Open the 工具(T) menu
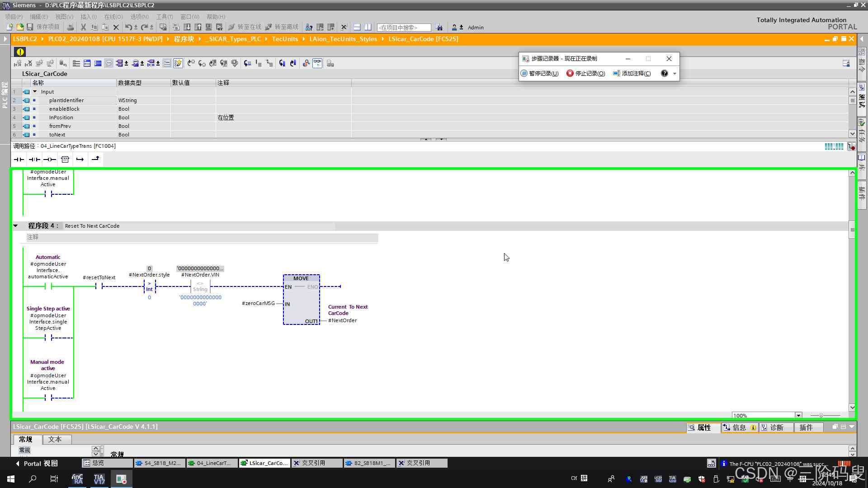Screen dimensions: 868x488 [x=164, y=17]
